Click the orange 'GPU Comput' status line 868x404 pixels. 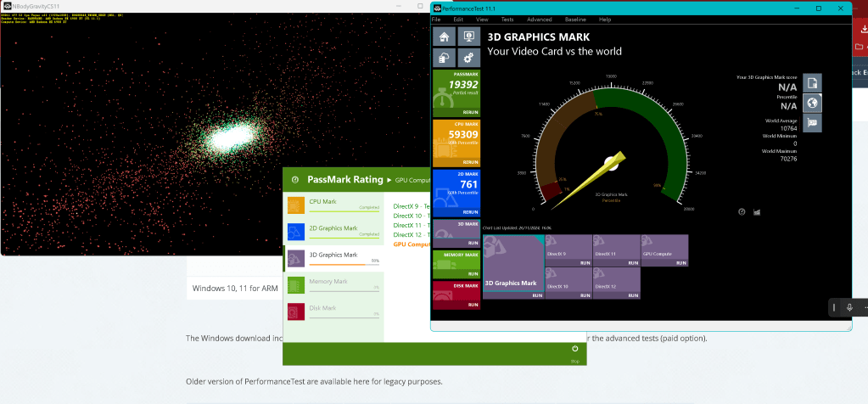(412, 244)
